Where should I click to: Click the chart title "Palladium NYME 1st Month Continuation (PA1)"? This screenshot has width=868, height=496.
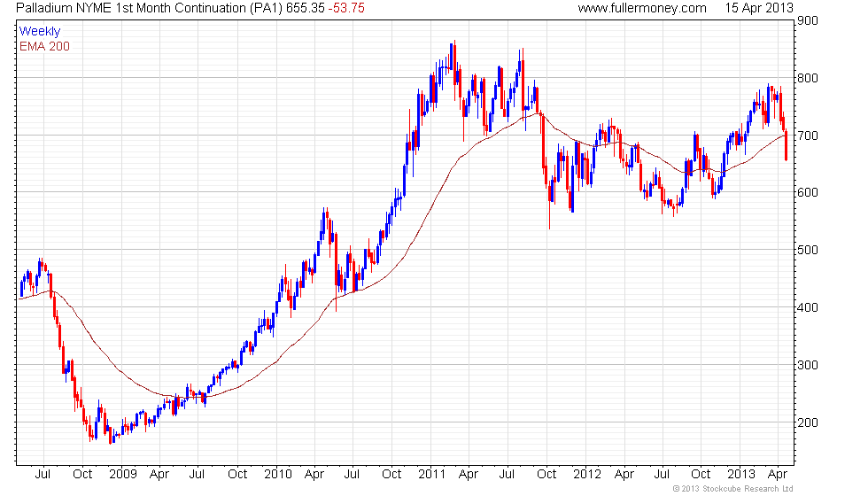pos(150,8)
